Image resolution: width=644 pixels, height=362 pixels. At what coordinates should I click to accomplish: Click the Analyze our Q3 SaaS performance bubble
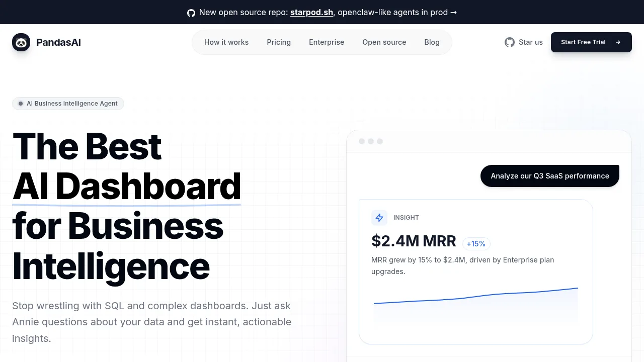click(x=550, y=176)
